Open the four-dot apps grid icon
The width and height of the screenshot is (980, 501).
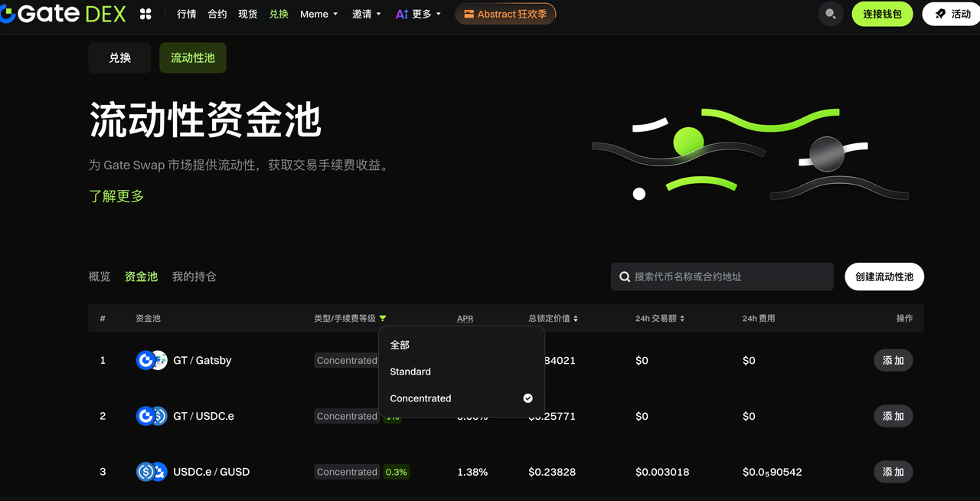pyautogui.click(x=145, y=14)
